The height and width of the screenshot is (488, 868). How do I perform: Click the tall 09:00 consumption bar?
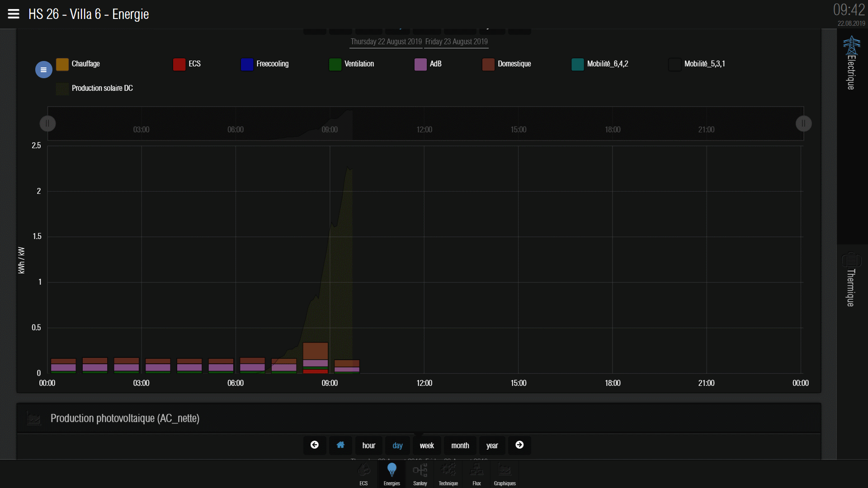point(316,357)
